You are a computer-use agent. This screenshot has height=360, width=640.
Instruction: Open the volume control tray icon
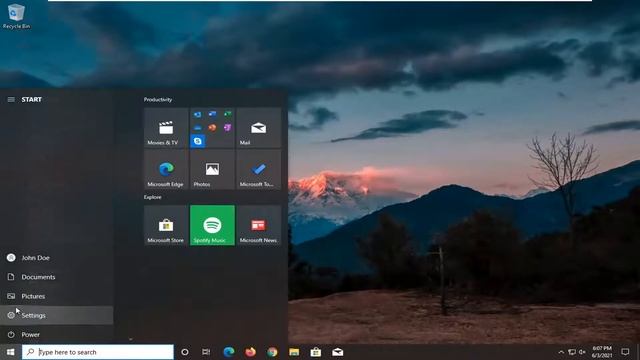582,352
